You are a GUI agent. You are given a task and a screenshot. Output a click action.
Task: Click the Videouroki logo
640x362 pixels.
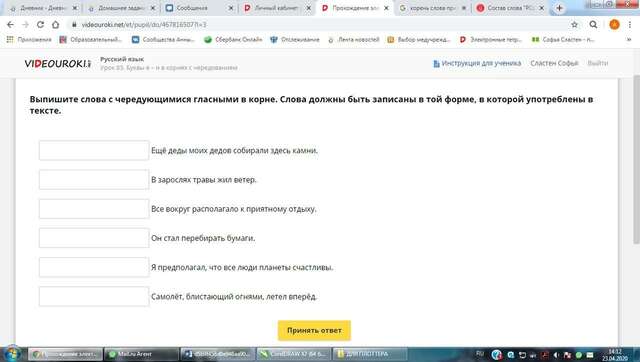point(58,63)
